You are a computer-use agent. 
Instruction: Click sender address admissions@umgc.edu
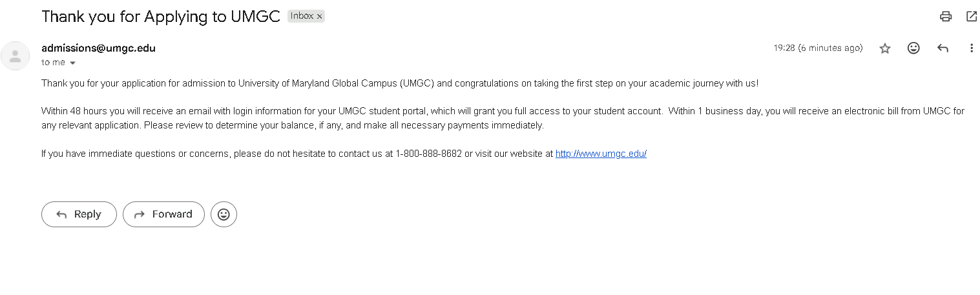tap(98, 48)
